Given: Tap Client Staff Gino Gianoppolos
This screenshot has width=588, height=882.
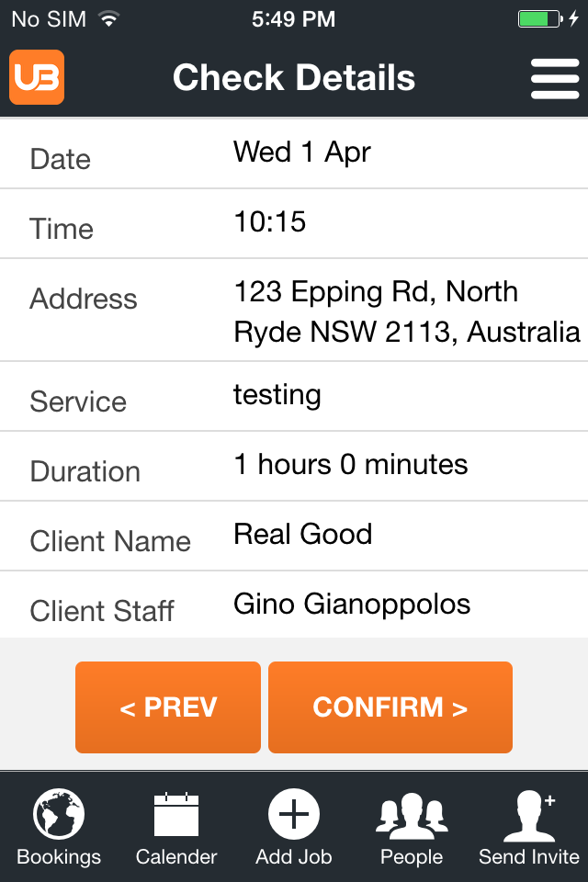Looking at the screenshot, I should [352, 604].
